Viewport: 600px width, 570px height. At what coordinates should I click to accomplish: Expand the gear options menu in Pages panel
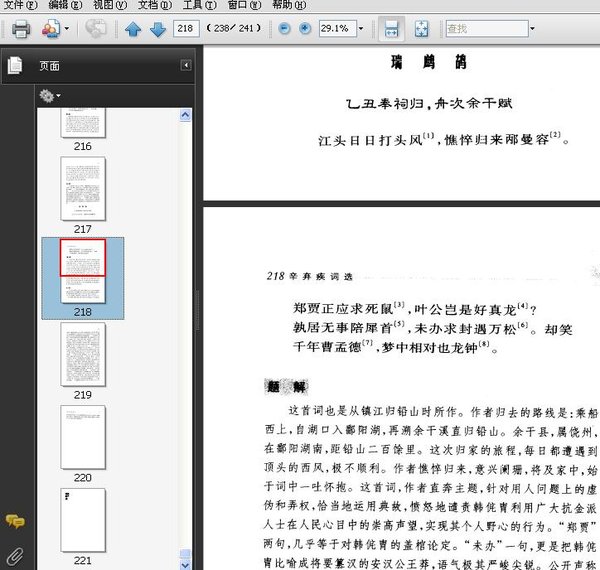pyautogui.click(x=49, y=96)
